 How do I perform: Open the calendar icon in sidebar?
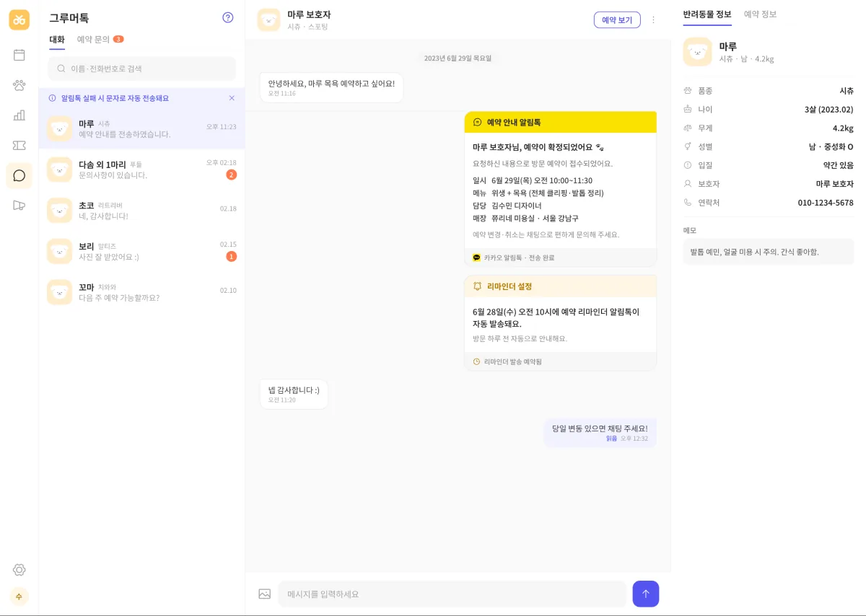click(x=19, y=55)
